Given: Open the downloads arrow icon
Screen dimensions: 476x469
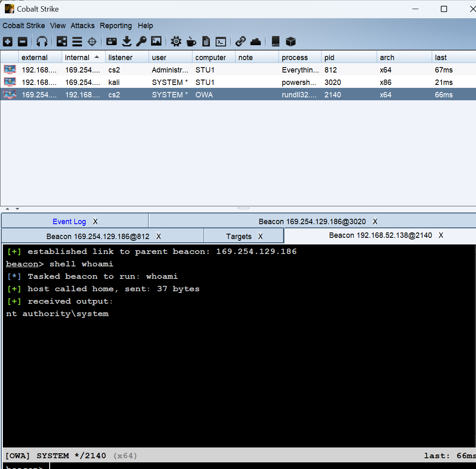Looking at the screenshot, I should (127, 41).
